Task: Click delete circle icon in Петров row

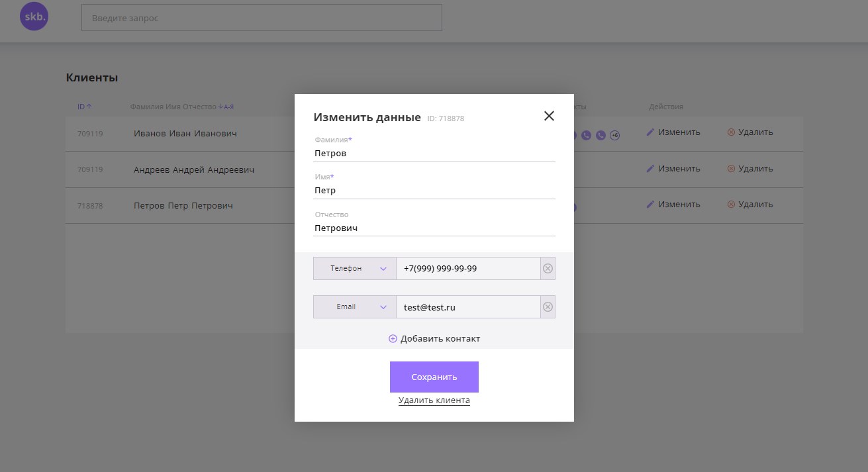Action: 732,204
